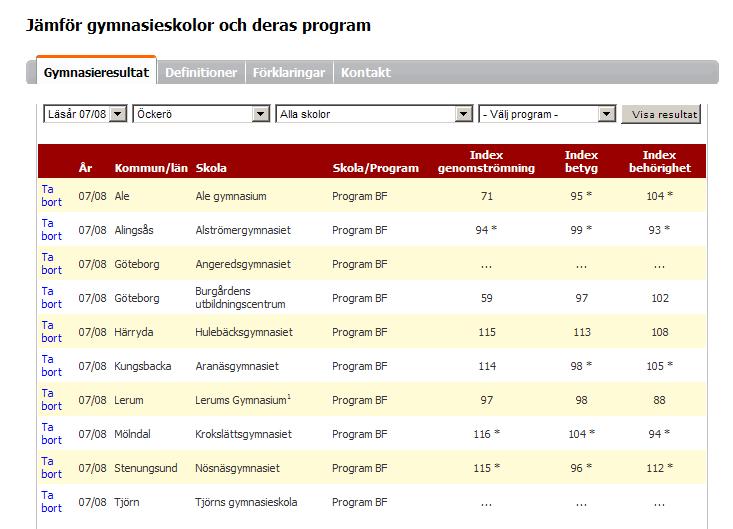Open the Läsår 07/08 dropdown
The height and width of the screenshot is (529, 733).
pos(85,114)
